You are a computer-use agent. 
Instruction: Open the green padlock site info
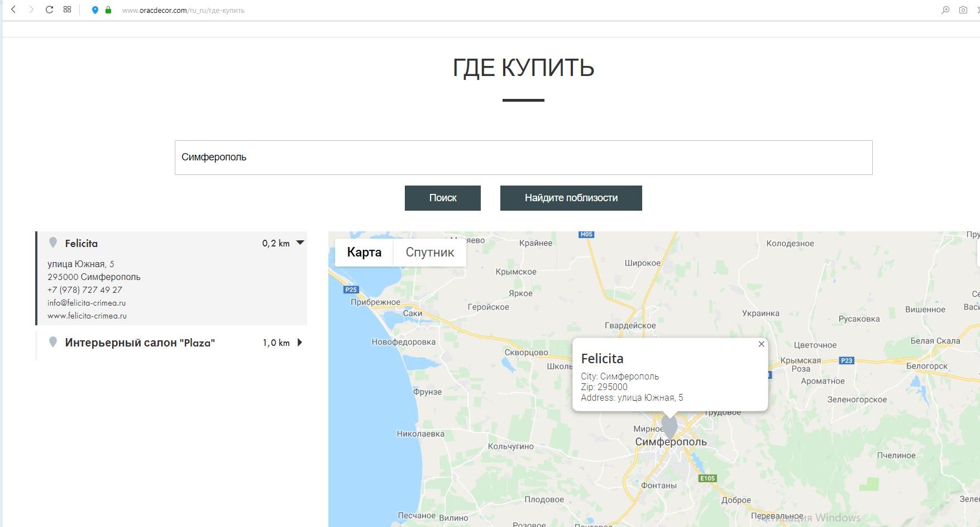tap(108, 10)
